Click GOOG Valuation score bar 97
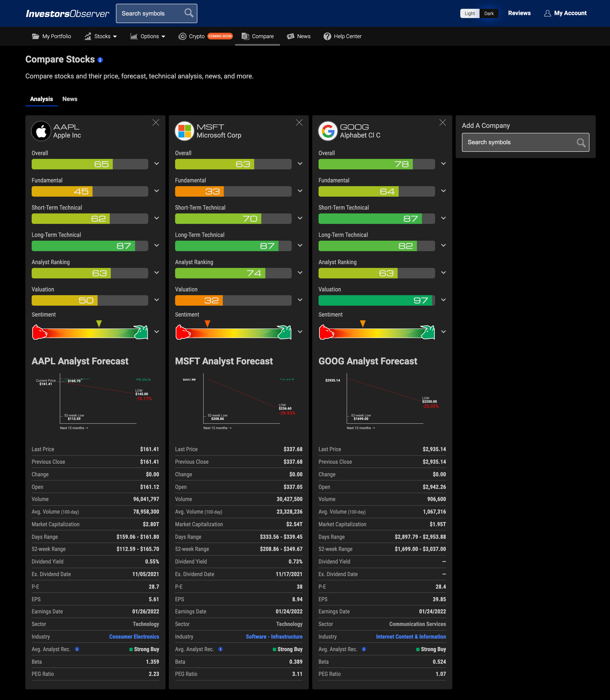This screenshot has width=610, height=700. 376,300
